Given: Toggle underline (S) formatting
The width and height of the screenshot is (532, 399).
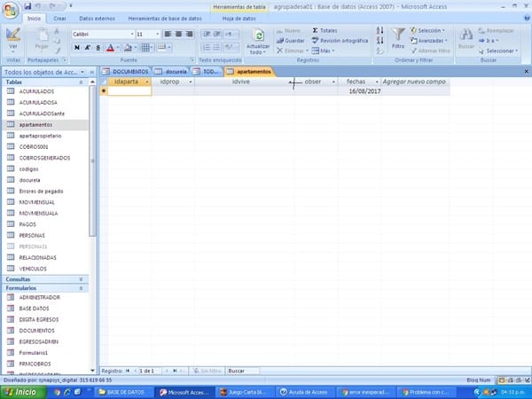Looking at the screenshot, I should 98,48.
